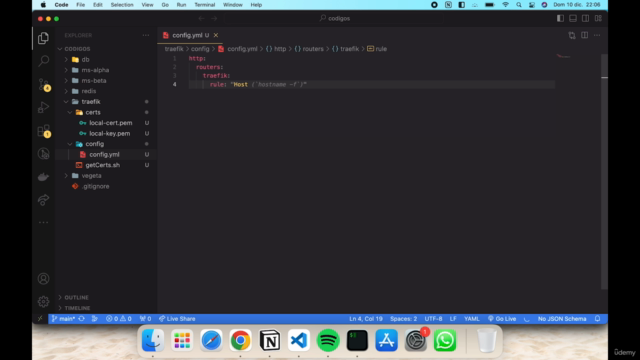Open the Run and Debug view
The image size is (640, 360).
[x=43, y=107]
